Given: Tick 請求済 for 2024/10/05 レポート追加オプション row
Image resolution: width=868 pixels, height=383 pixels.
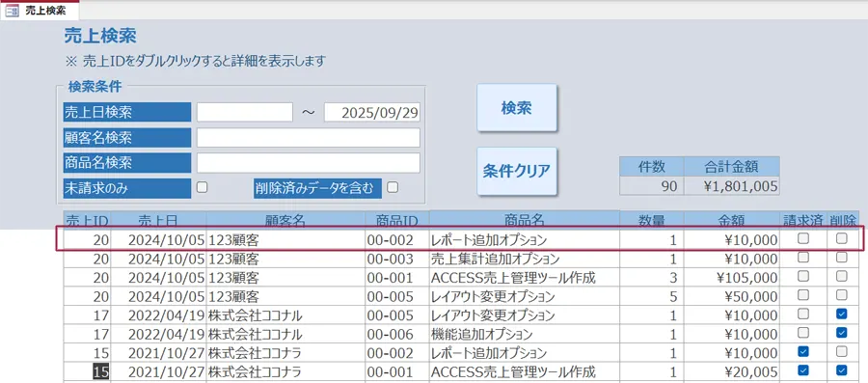Looking at the screenshot, I should (x=802, y=238).
